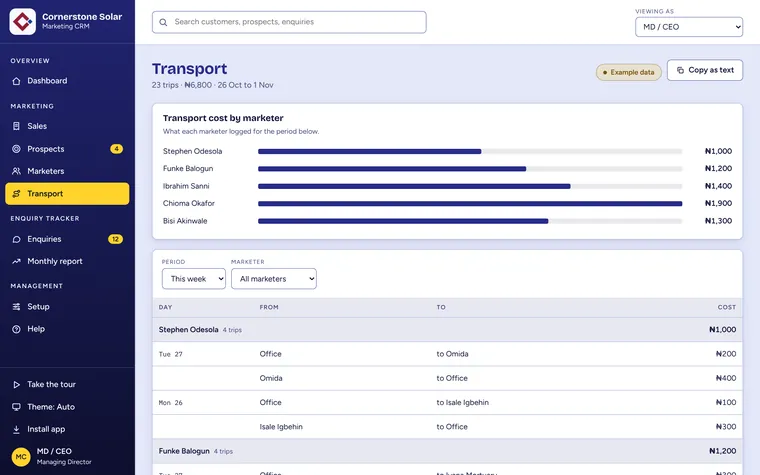Open Enquiries tracker

[67, 239]
